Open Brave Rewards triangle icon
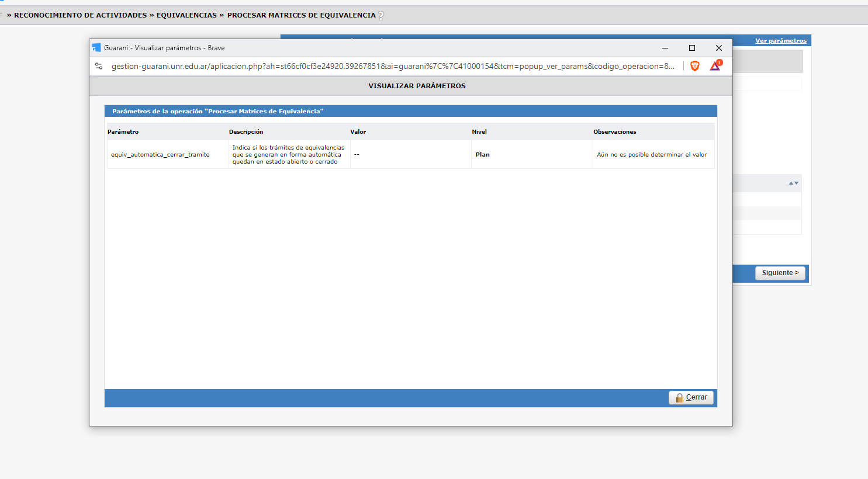 coord(715,65)
